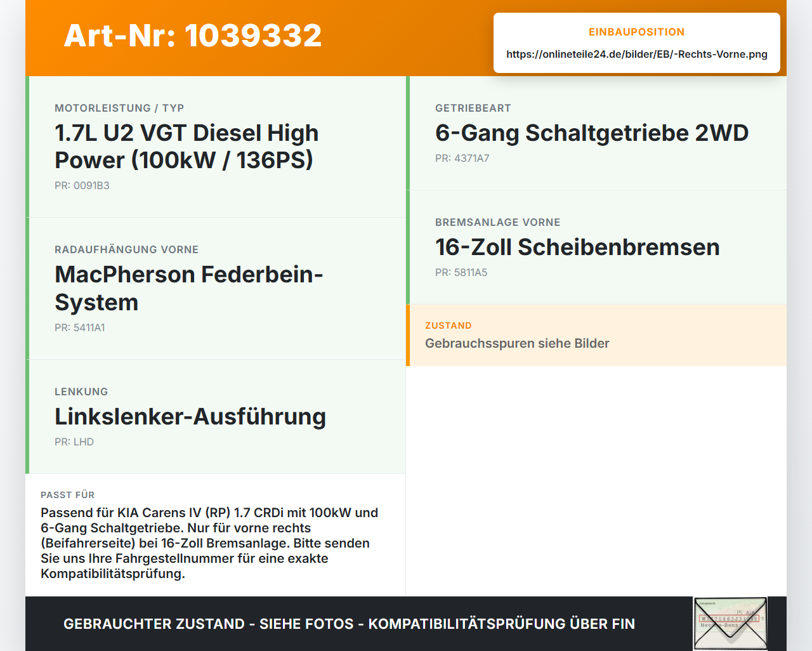Click the RADAUFHÄNGUNG VORNE label

tap(126, 249)
